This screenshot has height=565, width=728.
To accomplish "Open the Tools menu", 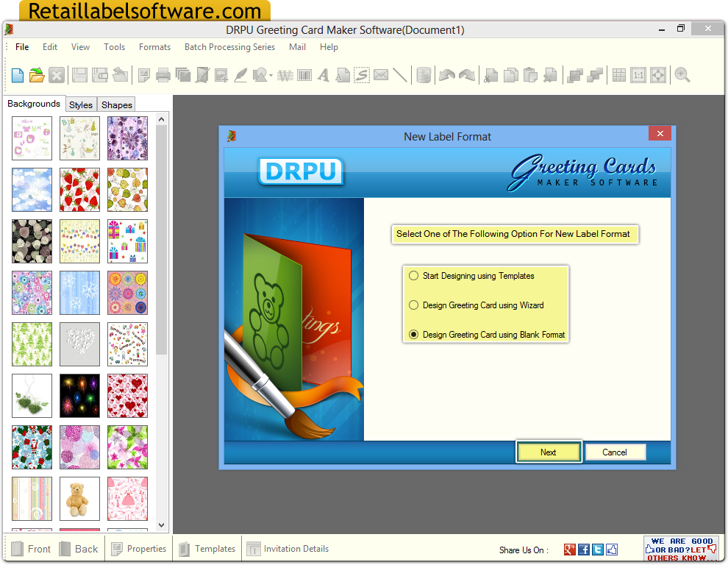I will (x=114, y=47).
